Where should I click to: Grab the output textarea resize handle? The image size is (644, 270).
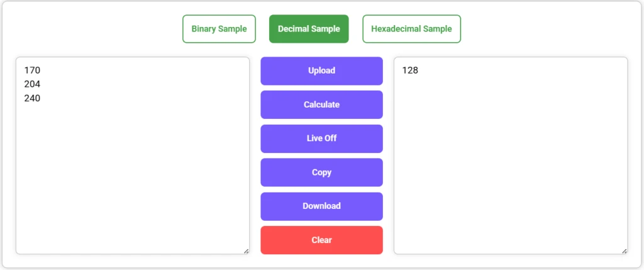624,250
